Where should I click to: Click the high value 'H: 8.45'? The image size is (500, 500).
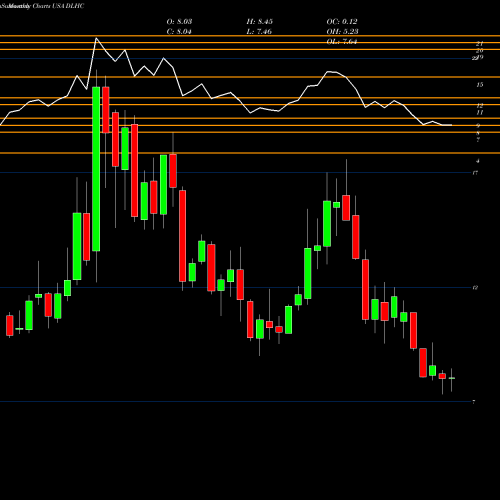pyautogui.click(x=260, y=21)
